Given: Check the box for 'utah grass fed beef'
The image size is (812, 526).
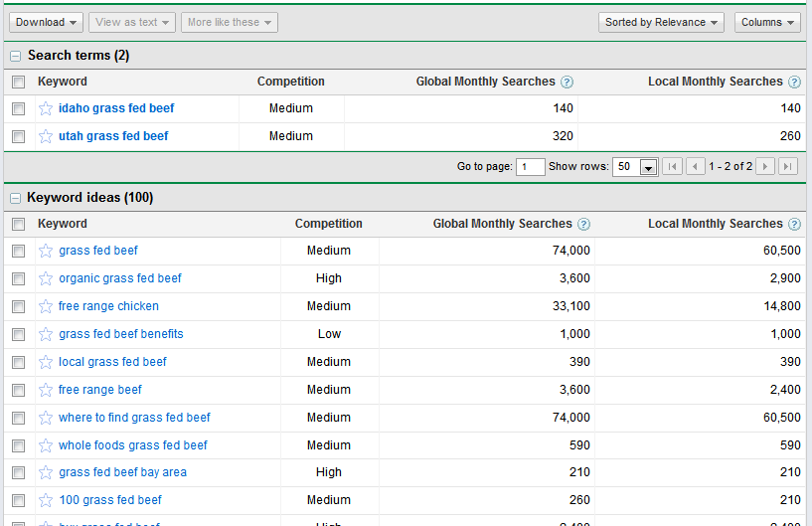Looking at the screenshot, I should coord(18,136).
